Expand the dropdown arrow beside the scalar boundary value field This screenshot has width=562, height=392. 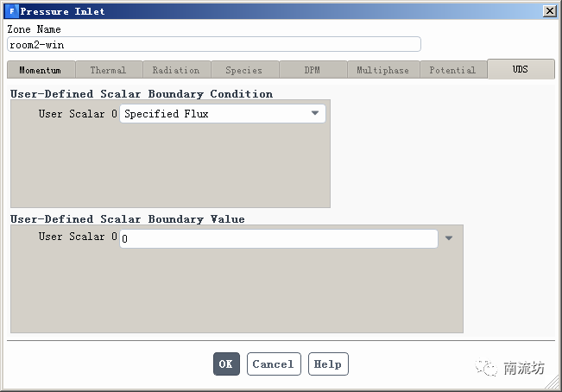pyautogui.click(x=449, y=238)
